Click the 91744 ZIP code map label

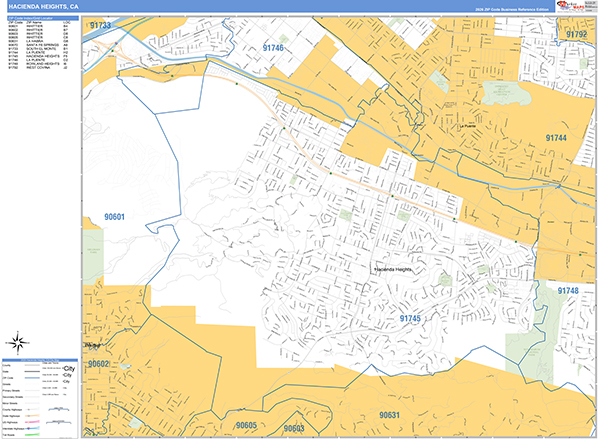(x=556, y=137)
